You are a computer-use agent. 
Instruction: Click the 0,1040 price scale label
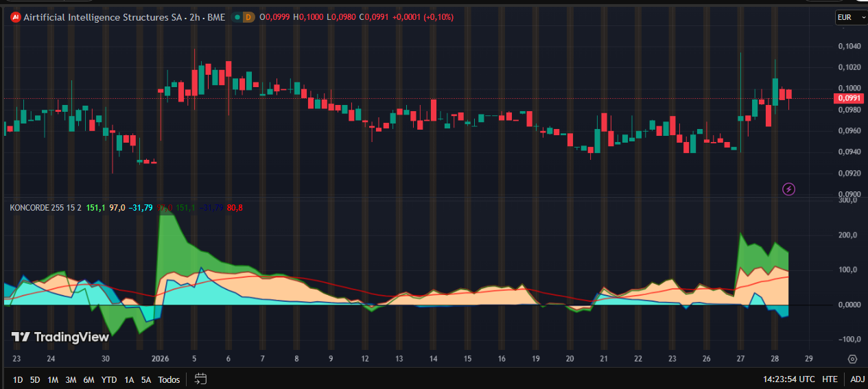pos(849,47)
